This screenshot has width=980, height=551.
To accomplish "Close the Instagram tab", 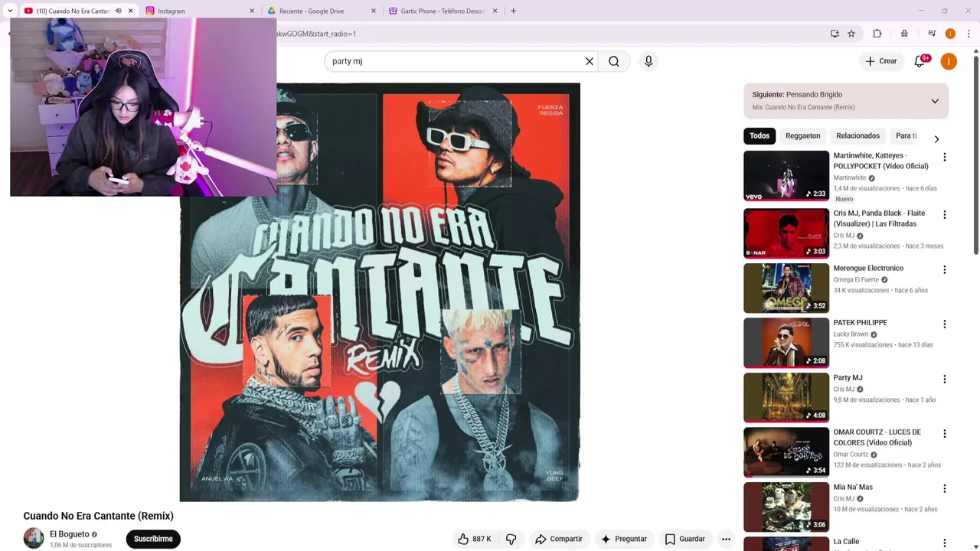I will [252, 11].
